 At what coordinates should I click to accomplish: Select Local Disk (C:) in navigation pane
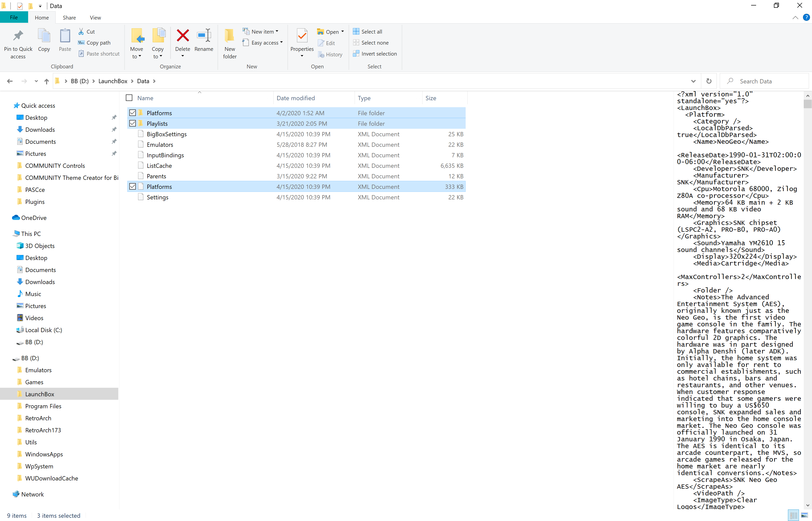pyautogui.click(x=43, y=330)
